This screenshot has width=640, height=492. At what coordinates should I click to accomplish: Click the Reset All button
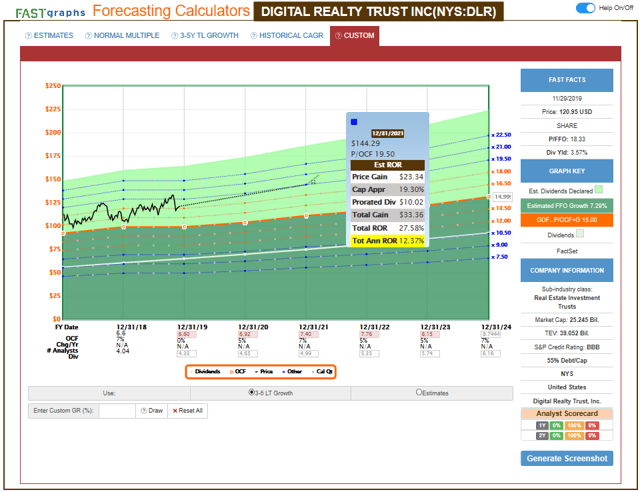point(187,411)
